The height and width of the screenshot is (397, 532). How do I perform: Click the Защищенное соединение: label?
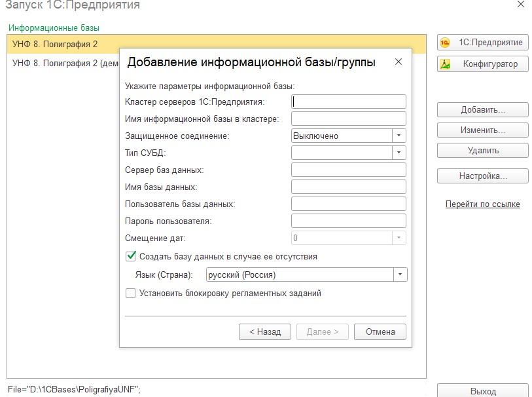(177, 136)
